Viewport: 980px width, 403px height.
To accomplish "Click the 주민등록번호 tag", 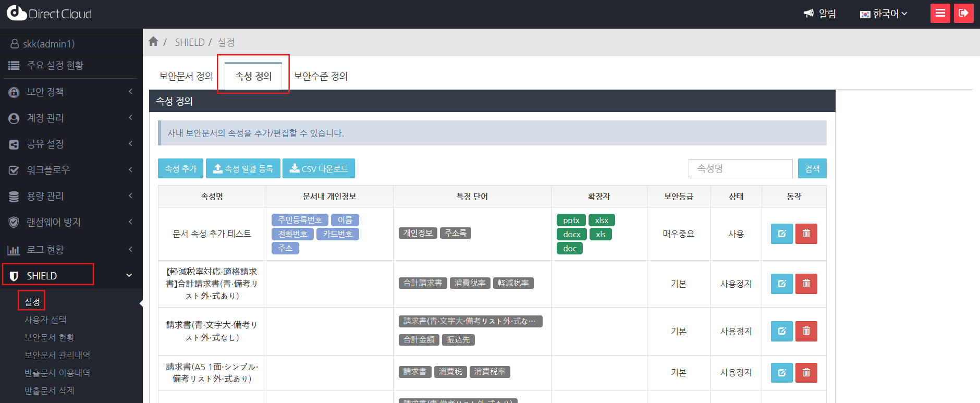I will (300, 220).
